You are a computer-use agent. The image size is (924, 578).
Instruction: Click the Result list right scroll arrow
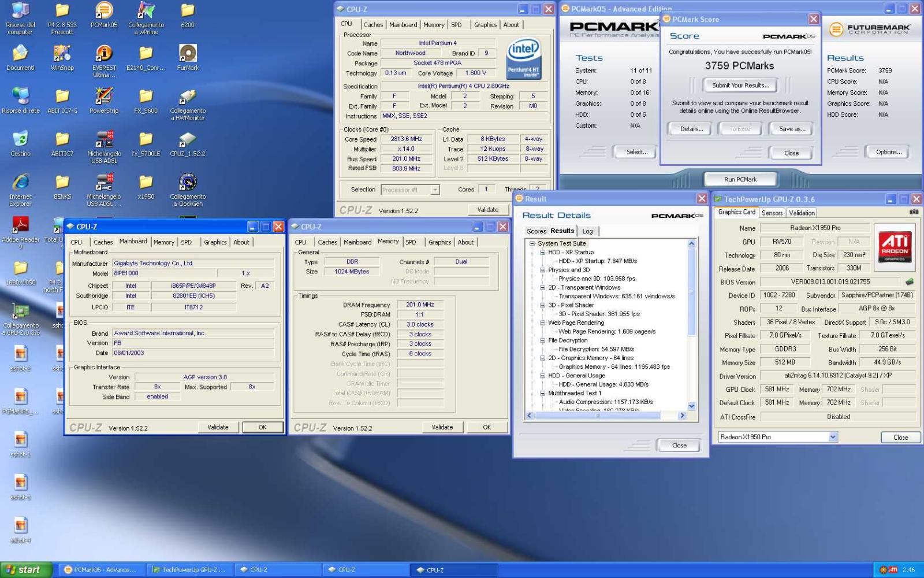click(x=683, y=416)
